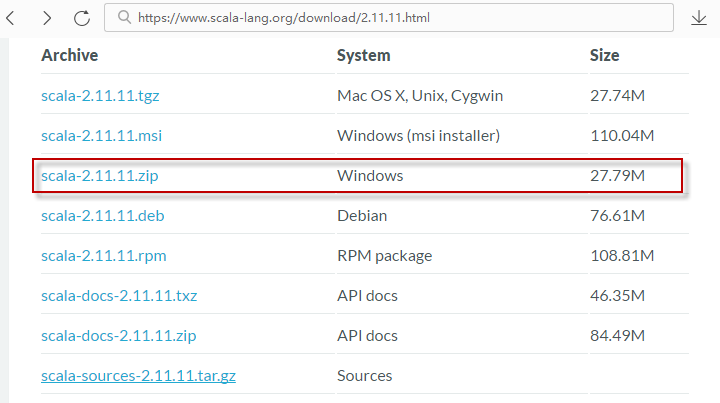The width and height of the screenshot is (720, 403).
Task: Download the scala-2.11.11.msi installer
Action: click(100, 135)
